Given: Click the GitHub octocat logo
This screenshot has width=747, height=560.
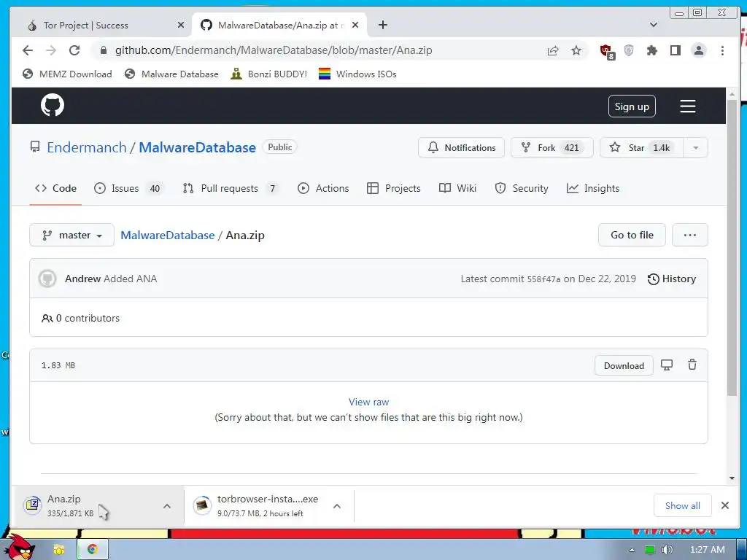Looking at the screenshot, I should click(53, 105).
